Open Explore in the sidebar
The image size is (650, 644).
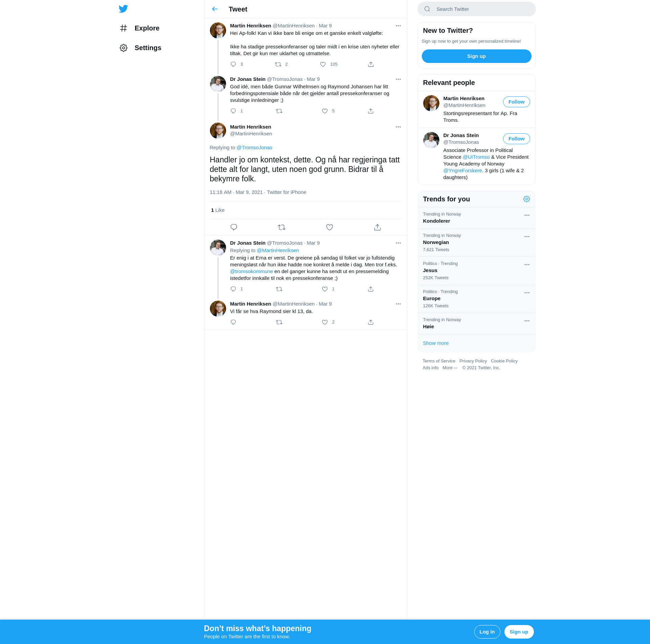pyautogui.click(x=139, y=28)
